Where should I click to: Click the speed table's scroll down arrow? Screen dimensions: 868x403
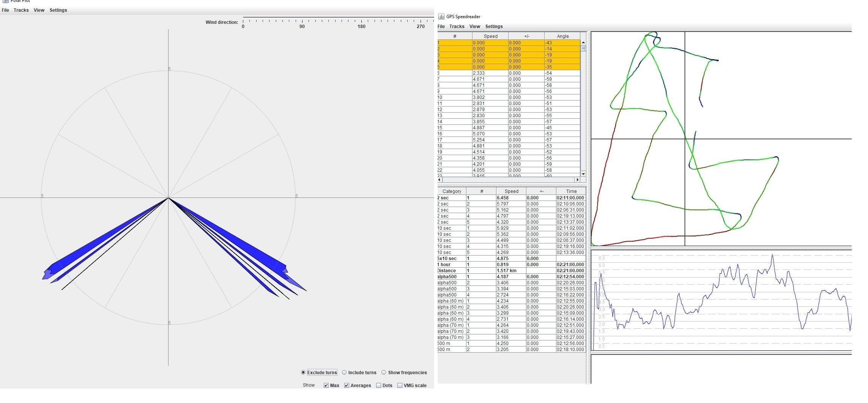tap(583, 174)
